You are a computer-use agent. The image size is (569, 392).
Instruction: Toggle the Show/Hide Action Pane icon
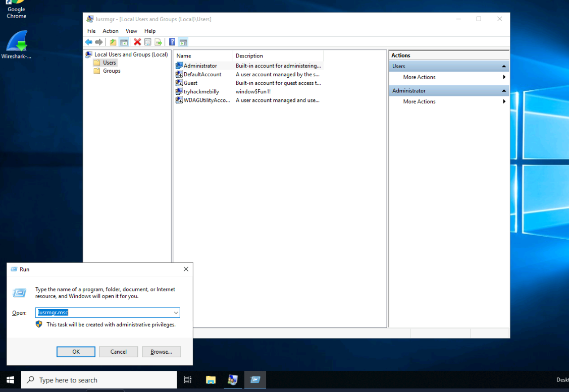[183, 42]
